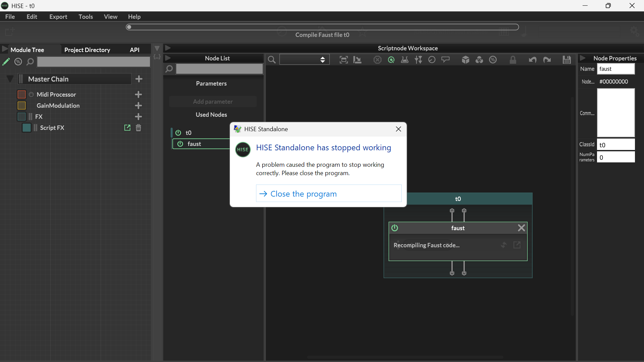
Task: Toggle the FX chain teal square
Action: [x=21, y=117]
